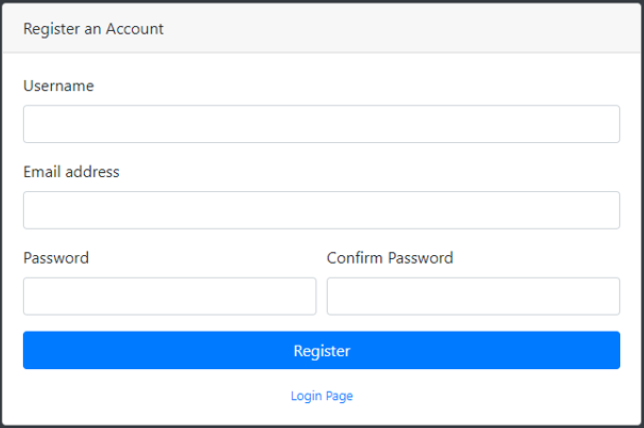Screen dimensions: 644x428
Task: Click the Username input field
Action: pyautogui.click(x=321, y=124)
